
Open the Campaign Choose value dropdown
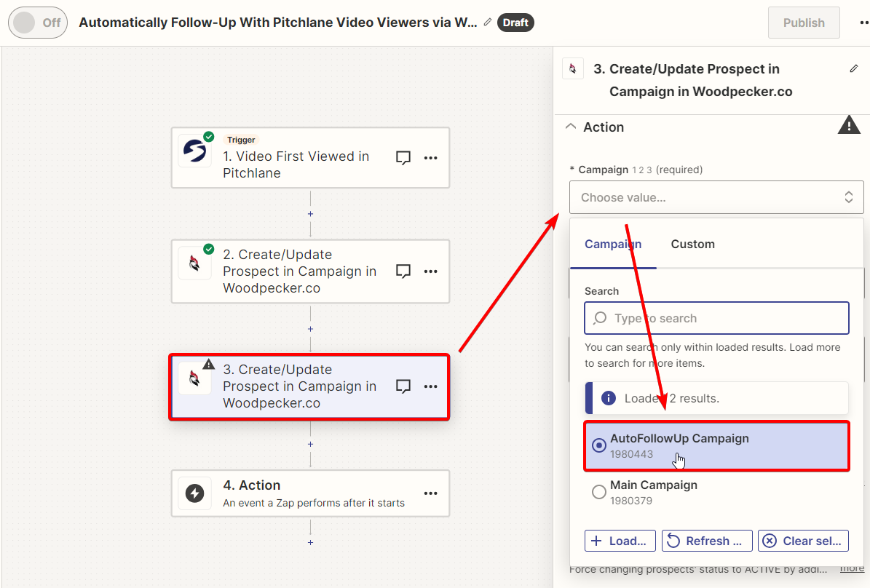click(x=716, y=197)
